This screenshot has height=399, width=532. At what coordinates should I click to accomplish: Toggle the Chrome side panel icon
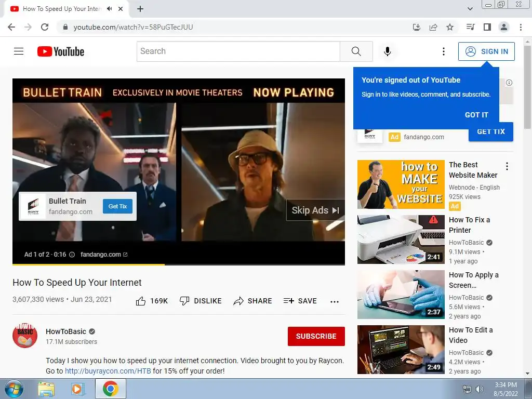(x=487, y=27)
